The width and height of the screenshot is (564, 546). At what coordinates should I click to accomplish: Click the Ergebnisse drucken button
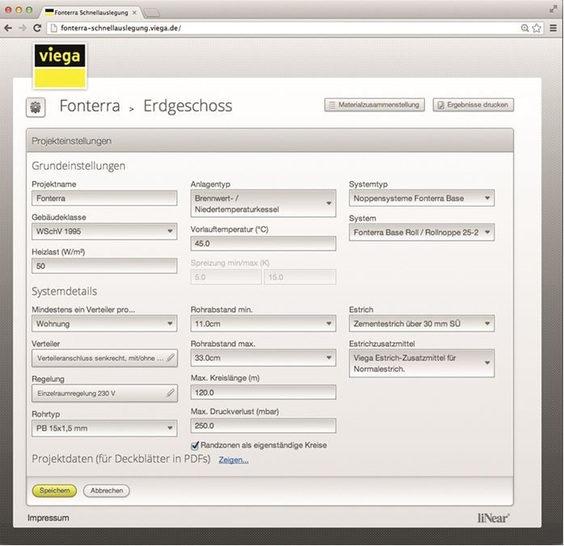(x=473, y=105)
